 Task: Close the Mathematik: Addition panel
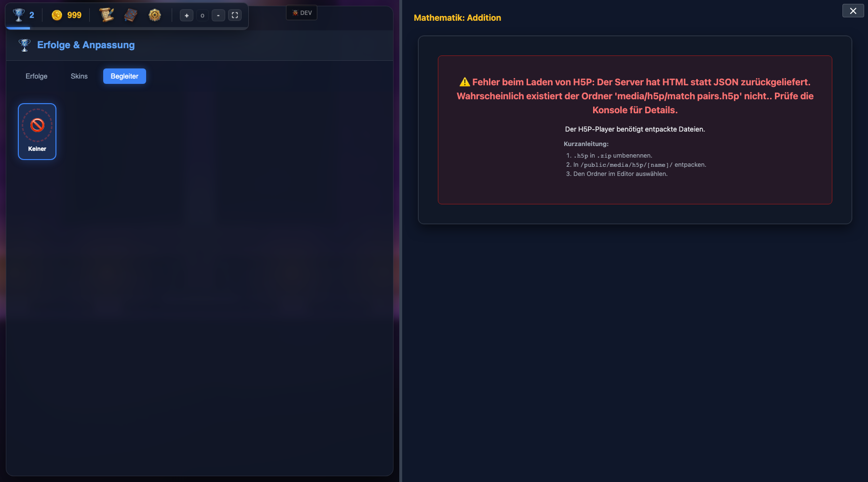click(853, 11)
